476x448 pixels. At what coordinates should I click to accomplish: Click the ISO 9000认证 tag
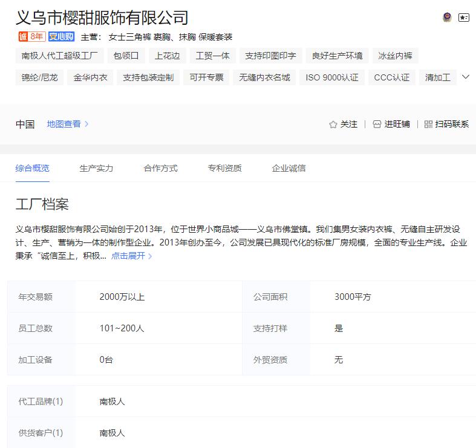(332, 77)
